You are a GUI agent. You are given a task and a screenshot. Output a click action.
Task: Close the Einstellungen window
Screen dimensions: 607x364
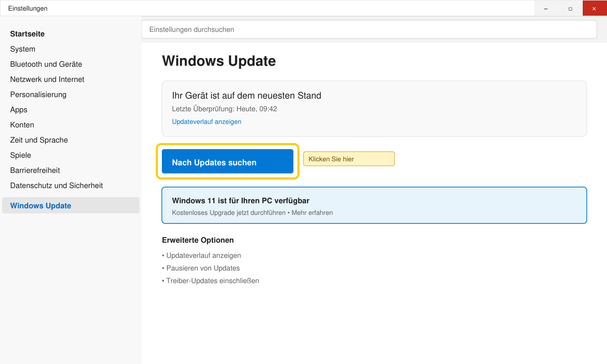point(594,8)
